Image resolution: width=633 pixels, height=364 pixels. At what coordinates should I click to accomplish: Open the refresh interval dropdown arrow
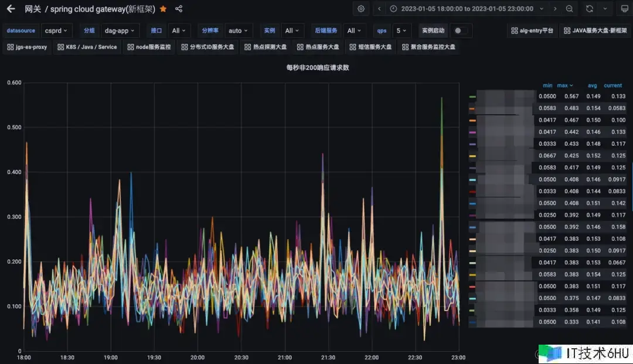point(605,9)
